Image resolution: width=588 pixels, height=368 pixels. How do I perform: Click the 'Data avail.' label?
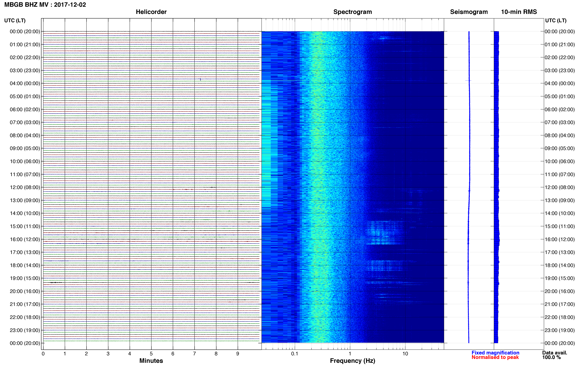[x=555, y=353]
